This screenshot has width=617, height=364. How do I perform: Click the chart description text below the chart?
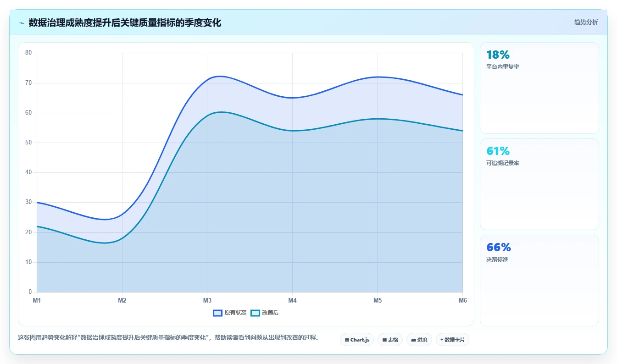pyautogui.click(x=168, y=338)
